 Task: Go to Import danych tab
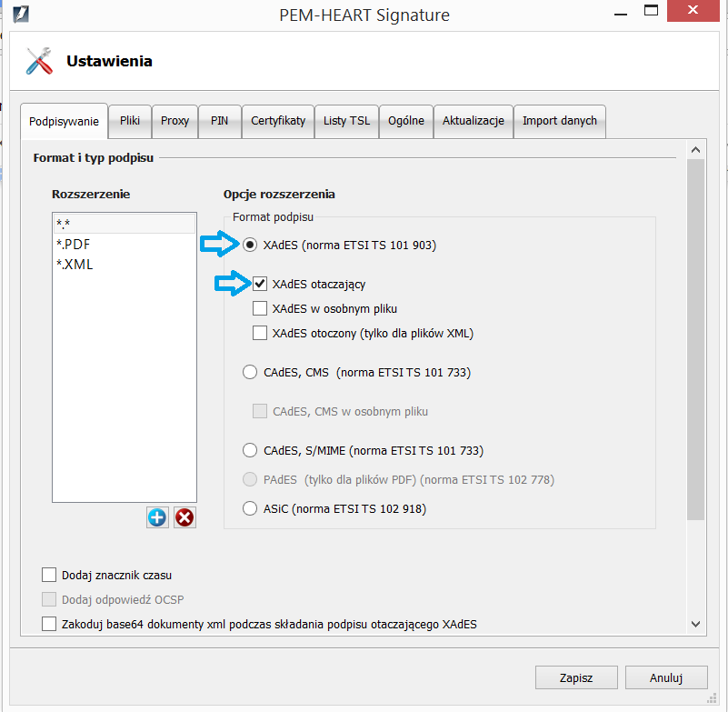560,121
